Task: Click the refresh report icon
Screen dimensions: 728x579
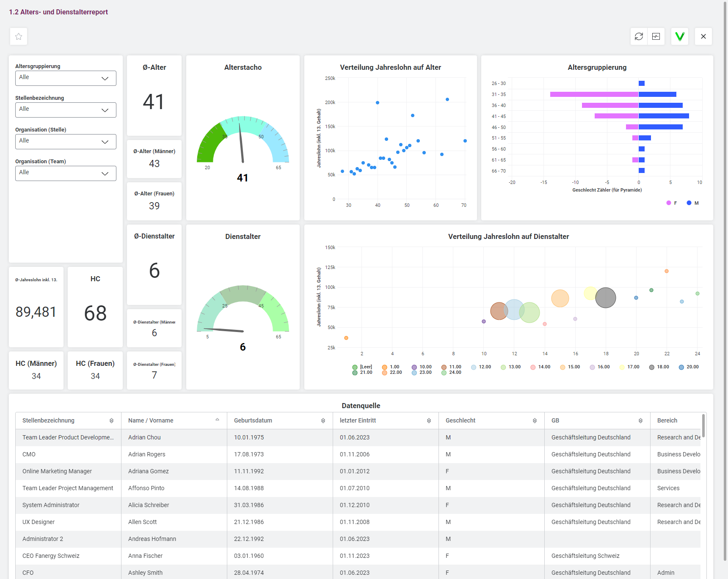Action: tap(639, 36)
